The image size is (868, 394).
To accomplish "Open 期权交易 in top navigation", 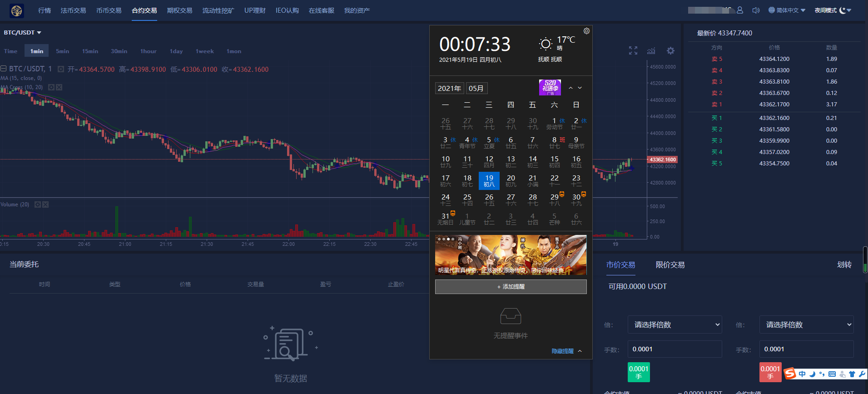I will point(179,10).
